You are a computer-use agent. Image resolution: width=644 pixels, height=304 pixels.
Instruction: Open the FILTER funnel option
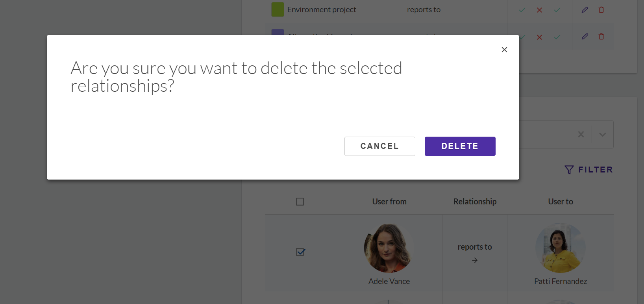tap(588, 170)
